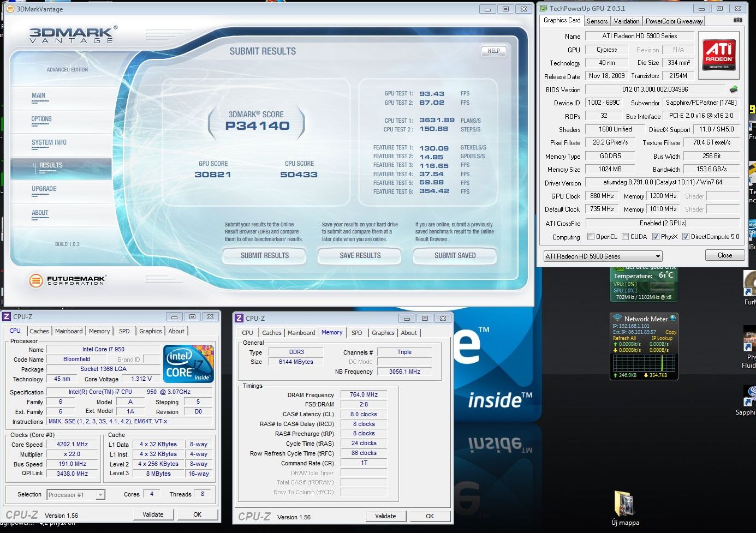The image size is (756, 533).
Task: Click the GPU score value 30821
Action: click(x=213, y=175)
